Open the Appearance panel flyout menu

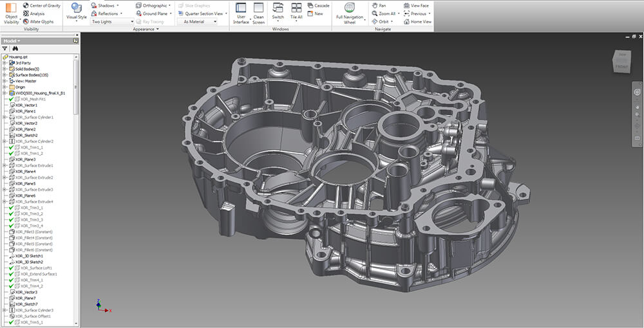point(157,29)
